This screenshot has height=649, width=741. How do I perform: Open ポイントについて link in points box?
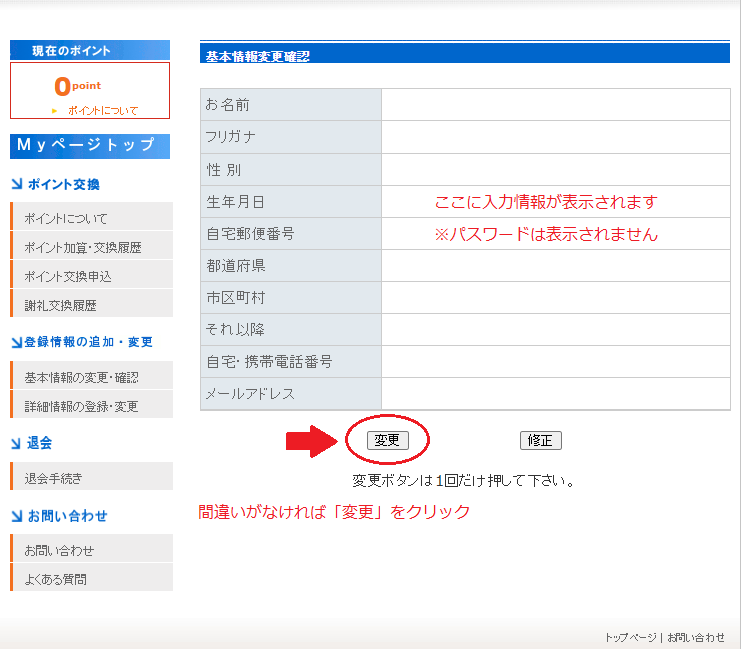[103, 111]
